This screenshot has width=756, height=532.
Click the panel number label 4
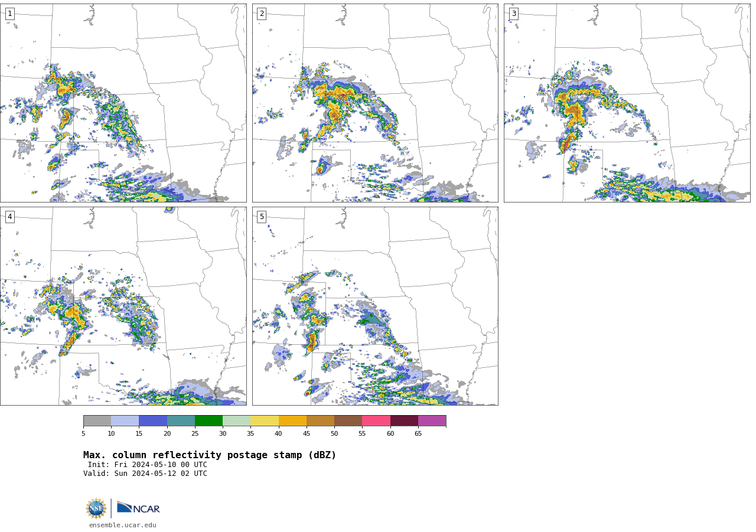[x=9, y=217]
